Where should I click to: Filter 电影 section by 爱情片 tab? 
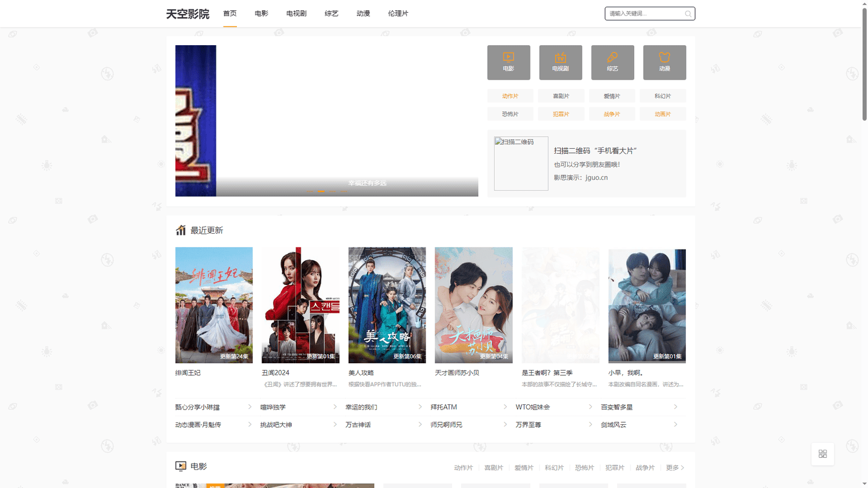(524, 468)
